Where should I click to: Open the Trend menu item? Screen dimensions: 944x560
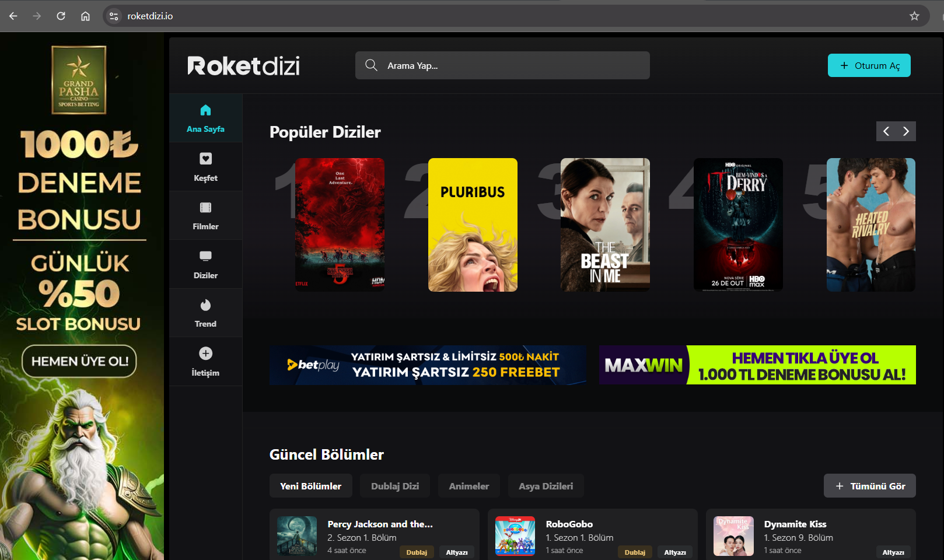point(205,313)
